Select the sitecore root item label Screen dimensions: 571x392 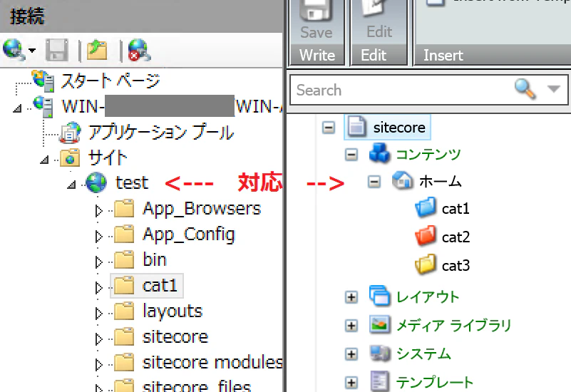399,128
